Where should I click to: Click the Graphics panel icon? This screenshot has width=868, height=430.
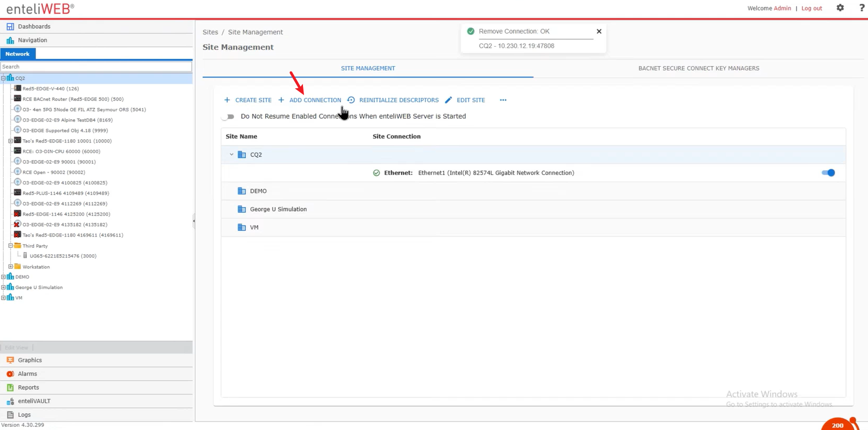10,360
